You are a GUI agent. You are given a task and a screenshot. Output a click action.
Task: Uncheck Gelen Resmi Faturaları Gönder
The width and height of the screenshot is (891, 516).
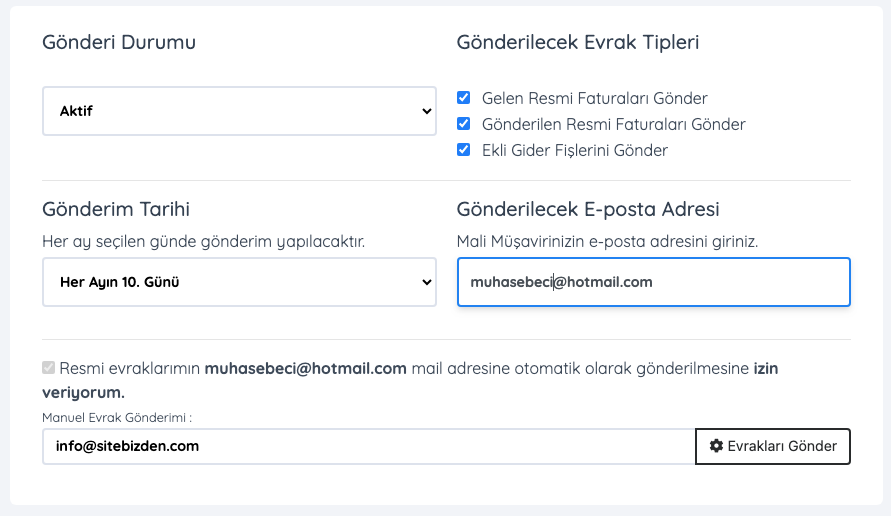coord(464,98)
